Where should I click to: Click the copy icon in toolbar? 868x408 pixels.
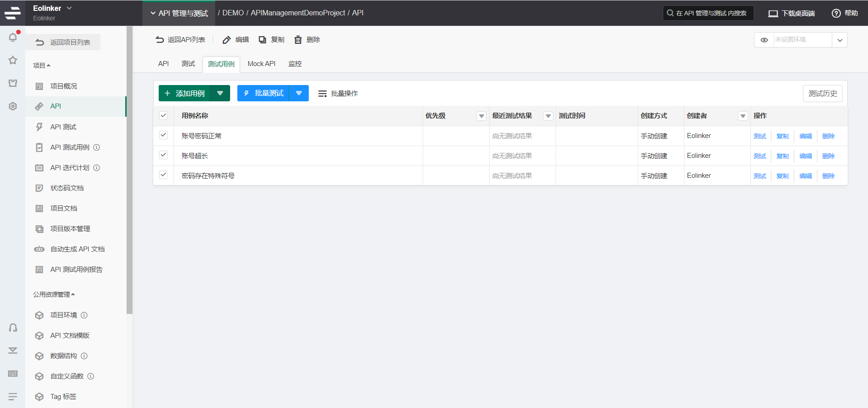click(262, 40)
